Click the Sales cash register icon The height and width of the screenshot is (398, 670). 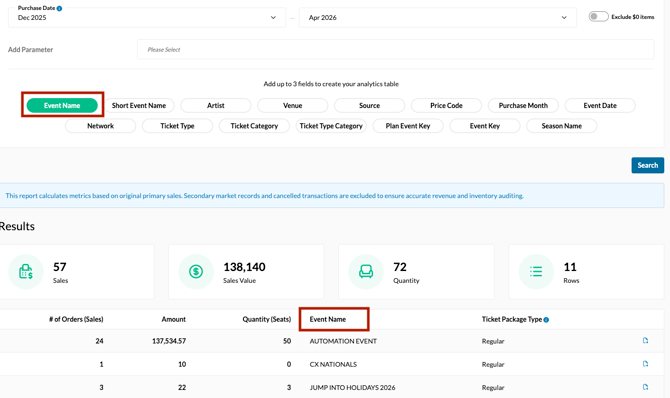[26, 271]
